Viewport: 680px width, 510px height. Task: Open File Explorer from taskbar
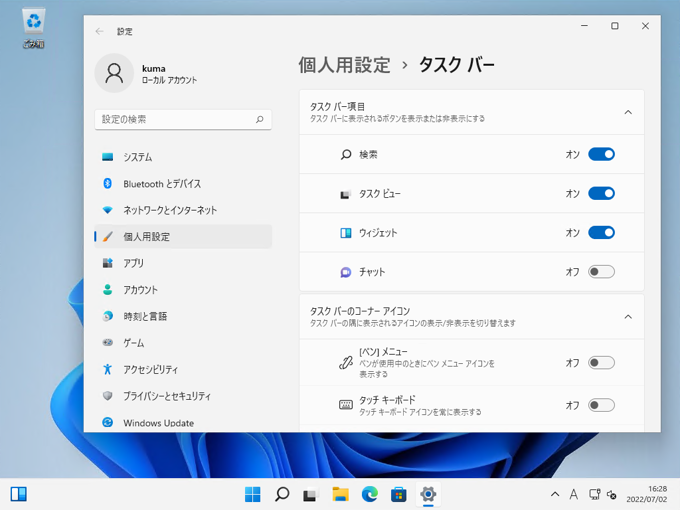coord(340,494)
